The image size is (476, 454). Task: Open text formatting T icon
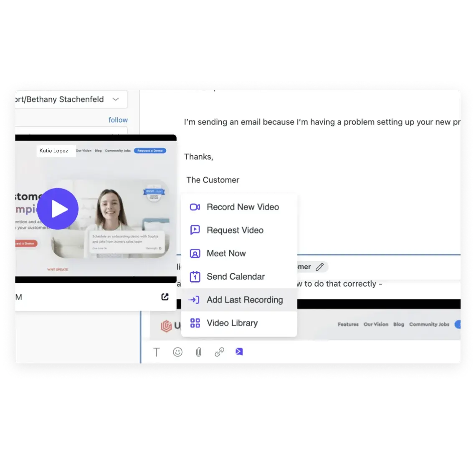click(156, 352)
